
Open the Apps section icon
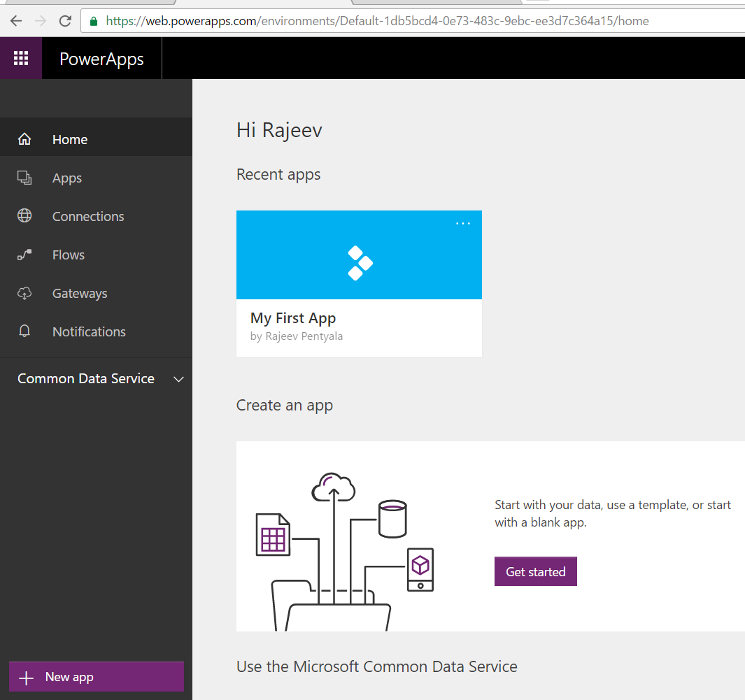tap(24, 178)
